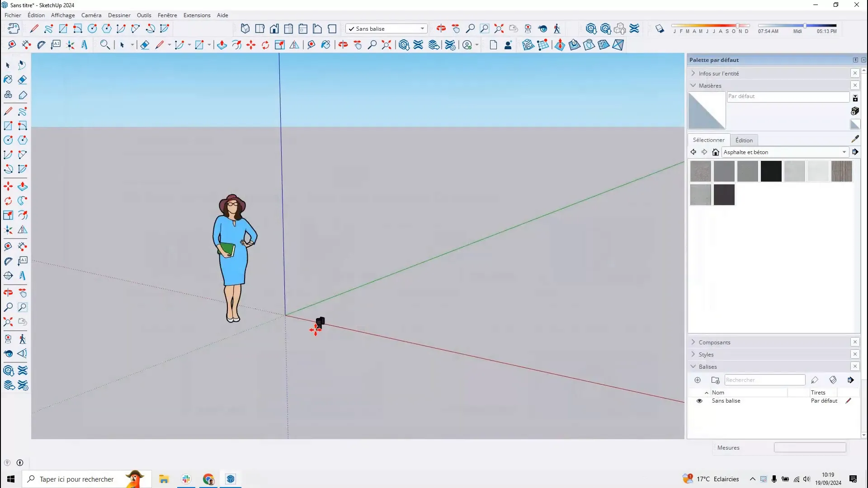Viewport: 868px width, 488px height.
Task: Open tags details arrow button
Action: (850, 380)
